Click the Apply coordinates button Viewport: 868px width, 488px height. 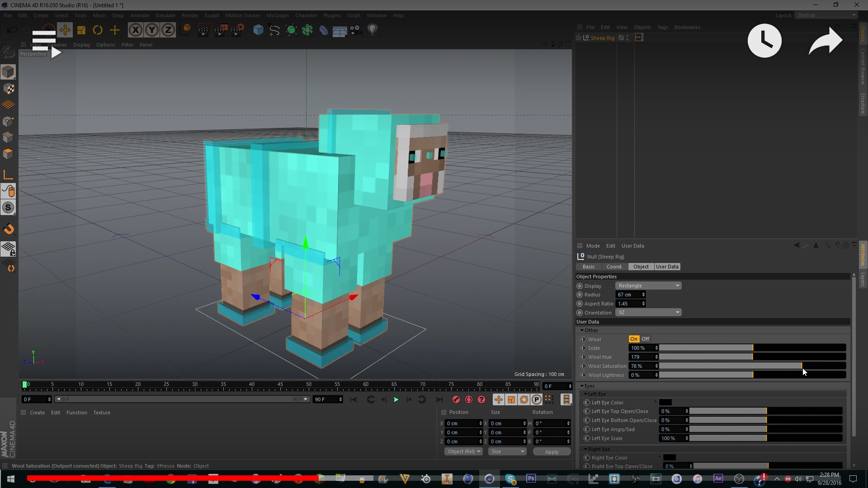(552, 451)
